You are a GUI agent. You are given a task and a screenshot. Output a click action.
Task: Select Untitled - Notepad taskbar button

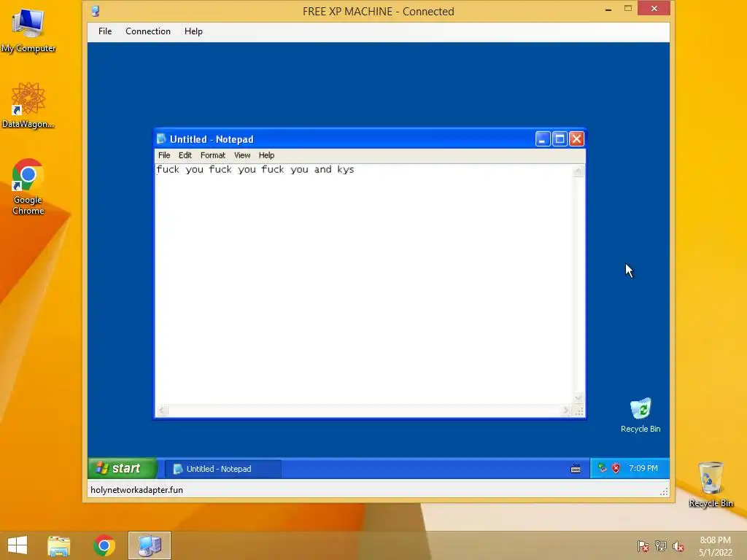pyautogui.click(x=223, y=469)
